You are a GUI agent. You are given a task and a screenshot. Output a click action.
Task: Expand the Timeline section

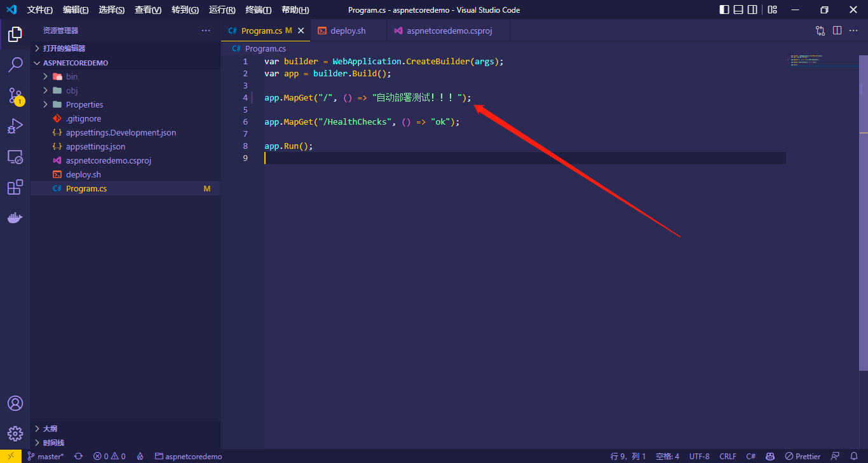click(125, 443)
